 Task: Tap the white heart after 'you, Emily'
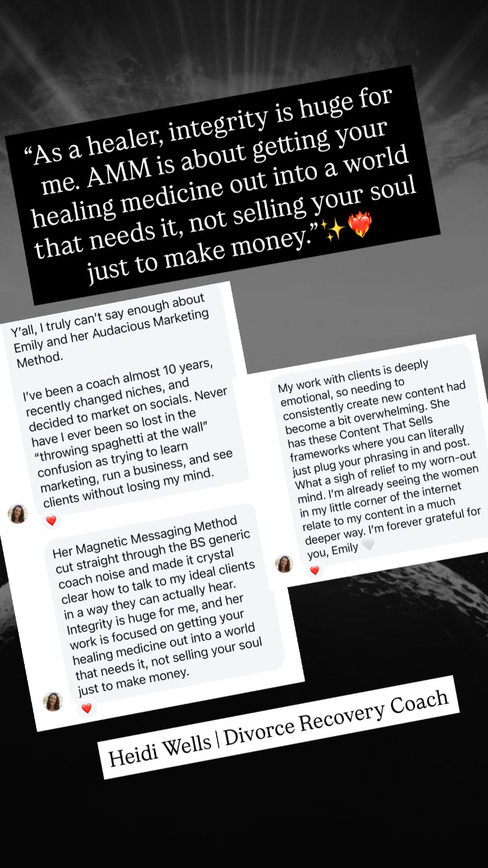coord(368,544)
